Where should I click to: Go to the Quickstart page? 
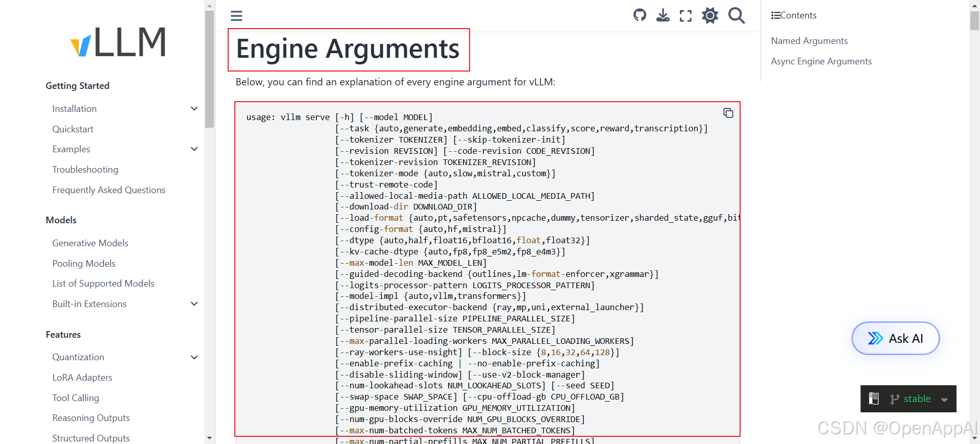(x=73, y=129)
